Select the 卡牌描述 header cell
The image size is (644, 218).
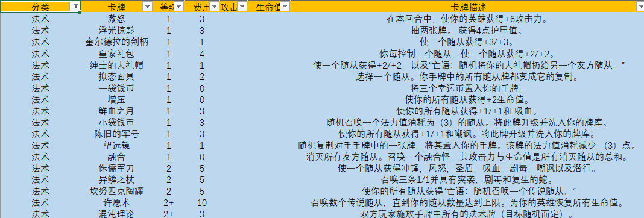[x=467, y=7]
